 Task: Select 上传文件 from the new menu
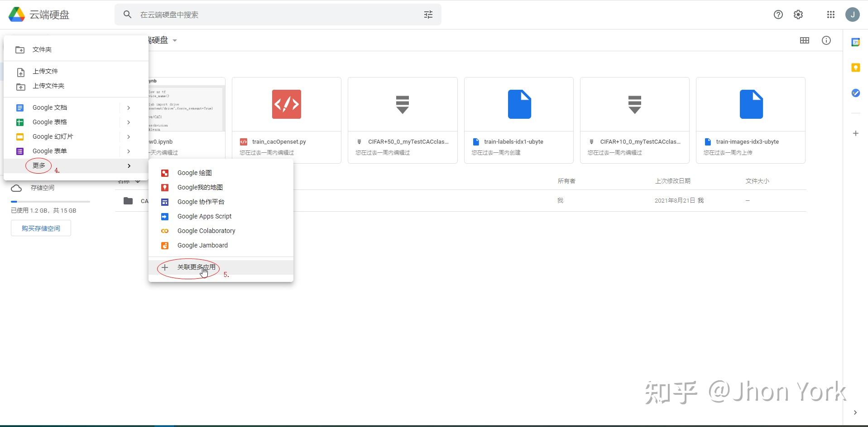pyautogui.click(x=45, y=71)
